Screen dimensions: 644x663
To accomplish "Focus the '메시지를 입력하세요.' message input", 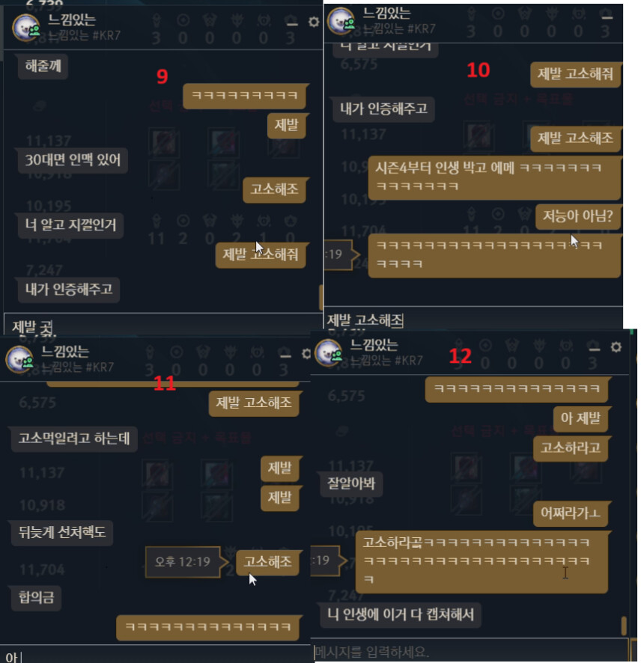I will click(x=470, y=651).
